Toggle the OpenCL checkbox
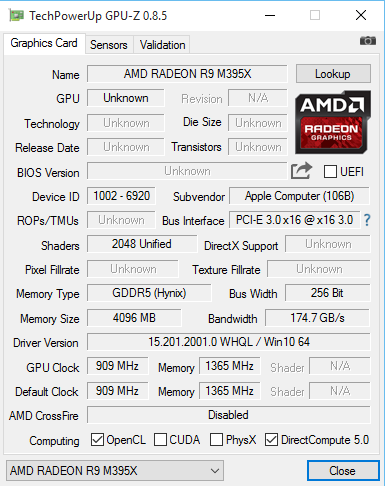 click(97, 440)
